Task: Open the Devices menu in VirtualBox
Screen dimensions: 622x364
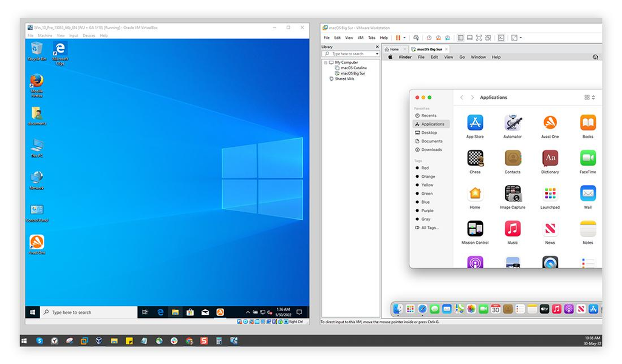Action: click(x=89, y=36)
